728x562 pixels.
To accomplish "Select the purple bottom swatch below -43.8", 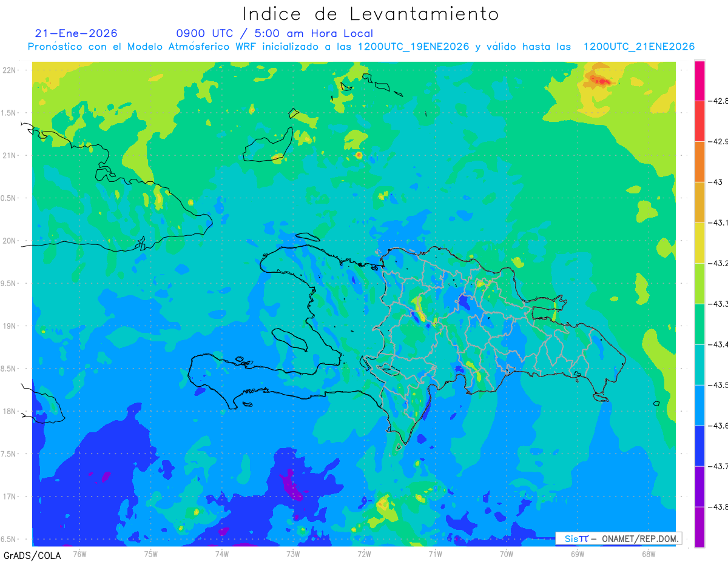I will point(699,527).
